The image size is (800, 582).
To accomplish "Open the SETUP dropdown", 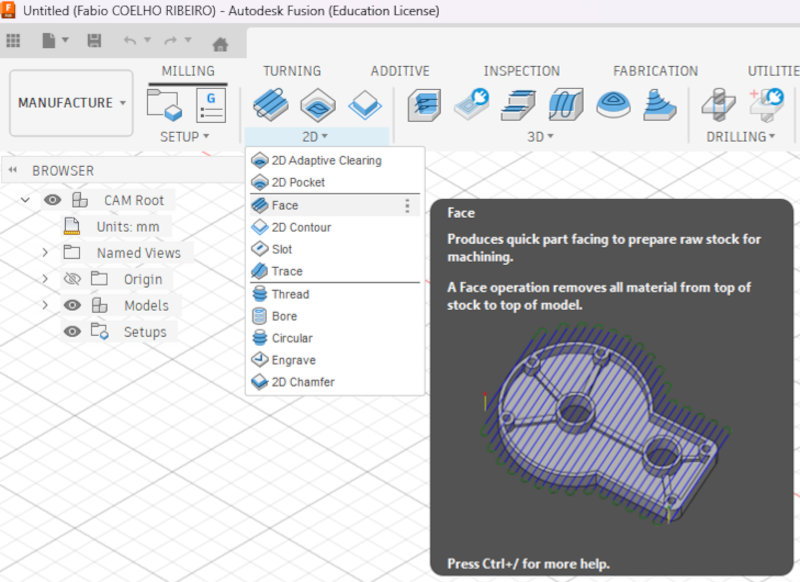I will 184,137.
